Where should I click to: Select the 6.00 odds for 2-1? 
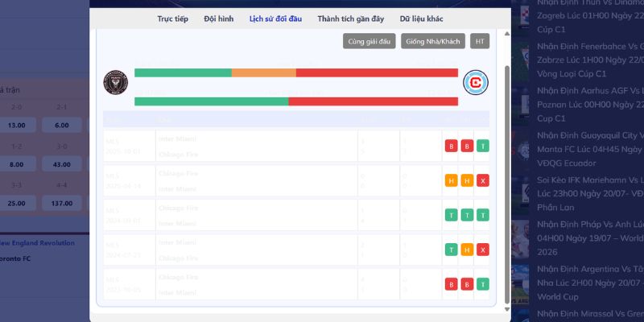pyautogui.click(x=62, y=126)
